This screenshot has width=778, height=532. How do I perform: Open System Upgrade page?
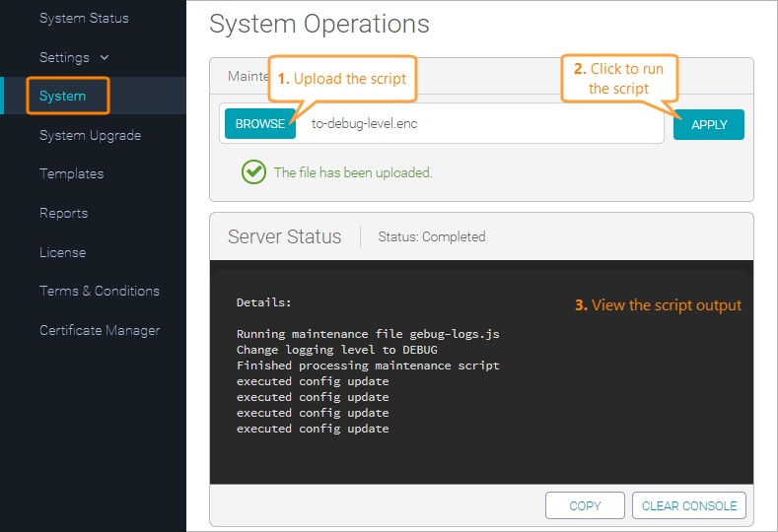click(x=90, y=135)
